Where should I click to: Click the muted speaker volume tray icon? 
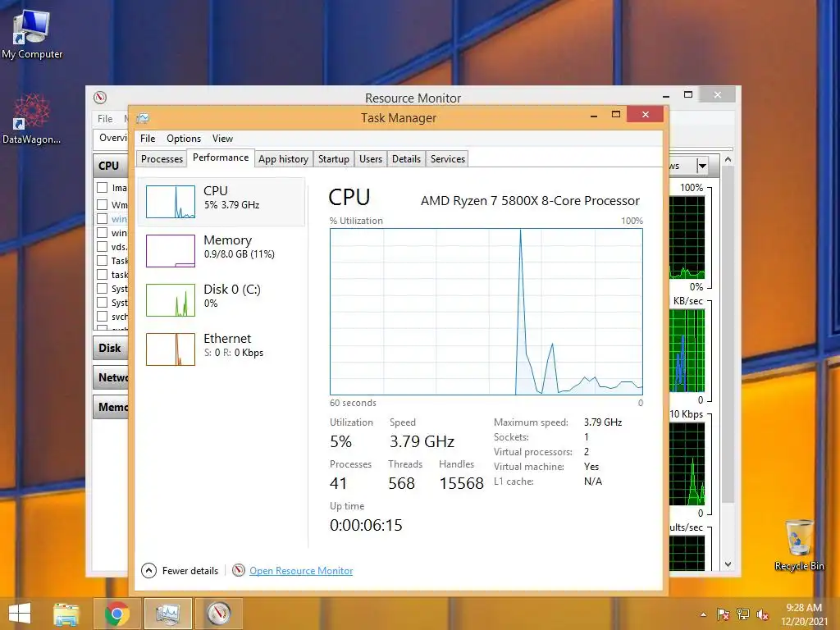coord(763,614)
